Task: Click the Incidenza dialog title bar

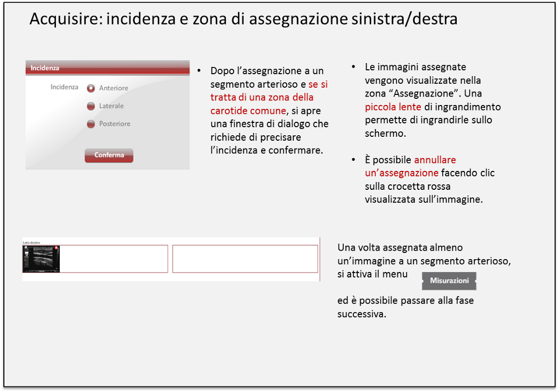Action: click(x=107, y=68)
